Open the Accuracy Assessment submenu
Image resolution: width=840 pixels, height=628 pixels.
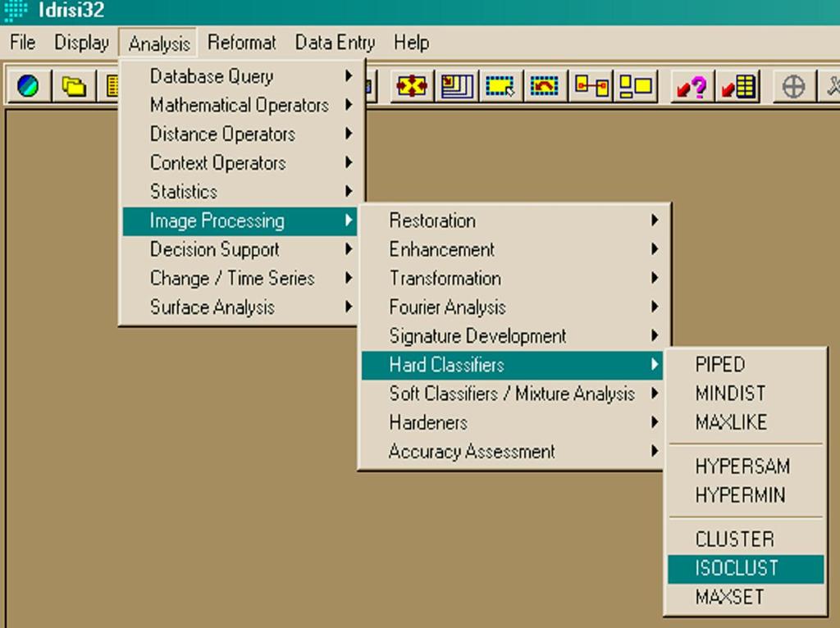[x=513, y=452]
